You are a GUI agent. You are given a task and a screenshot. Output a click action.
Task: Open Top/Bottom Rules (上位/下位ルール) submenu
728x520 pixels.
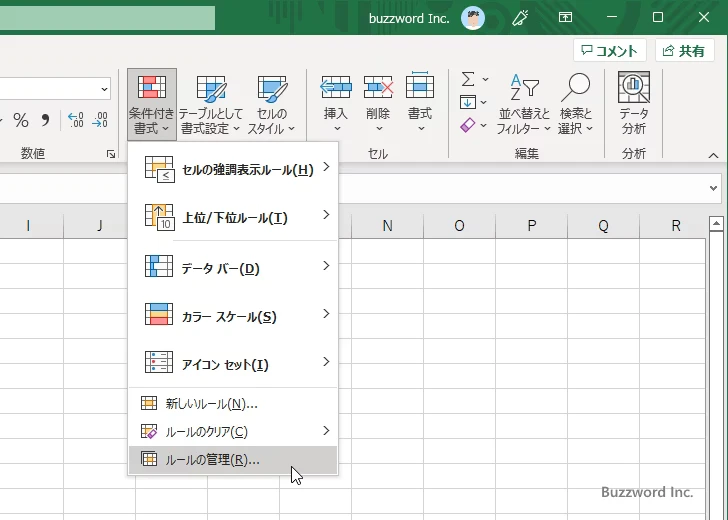click(234, 217)
